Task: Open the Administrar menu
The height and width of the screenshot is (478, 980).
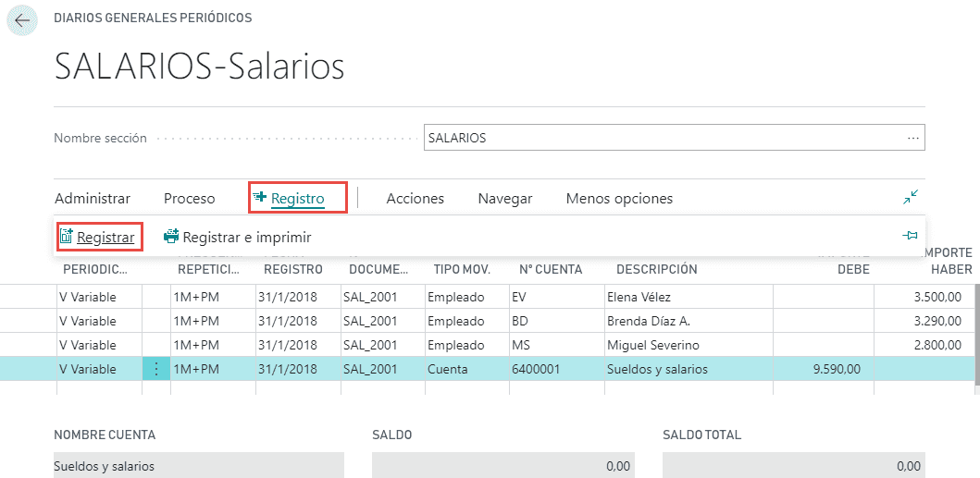Action: 93,199
